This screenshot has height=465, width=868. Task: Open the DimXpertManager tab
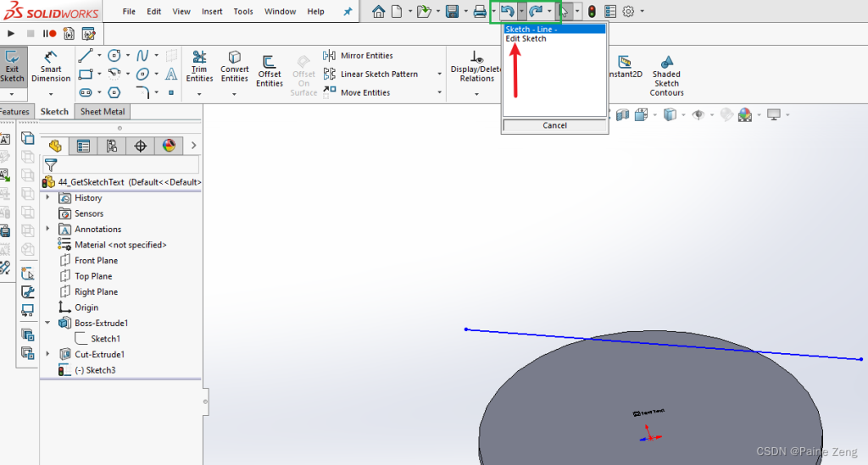pos(141,146)
